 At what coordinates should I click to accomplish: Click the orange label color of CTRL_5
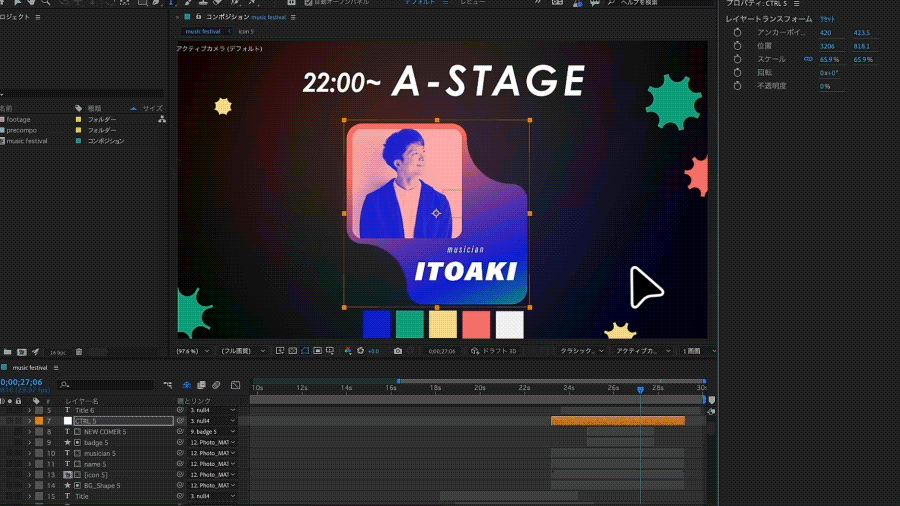point(39,421)
